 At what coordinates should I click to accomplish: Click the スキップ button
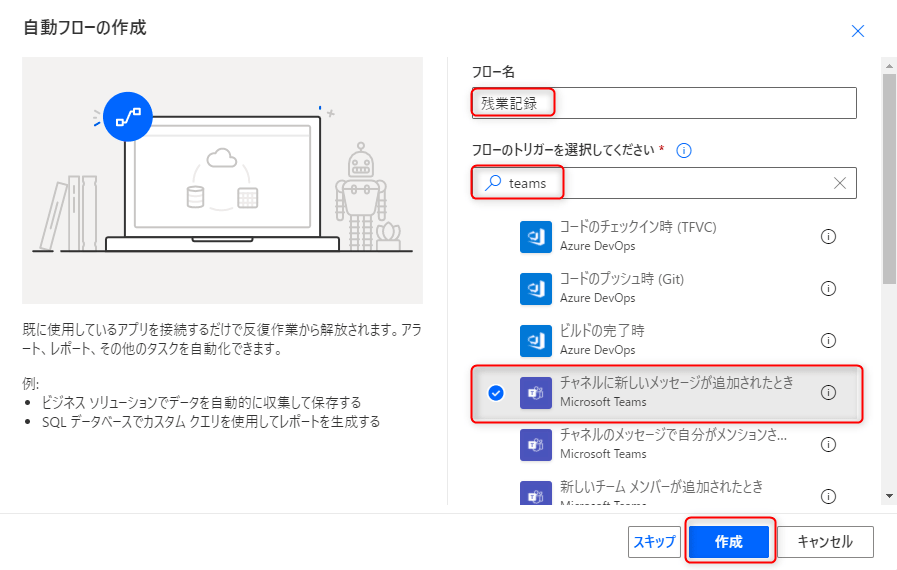655,542
